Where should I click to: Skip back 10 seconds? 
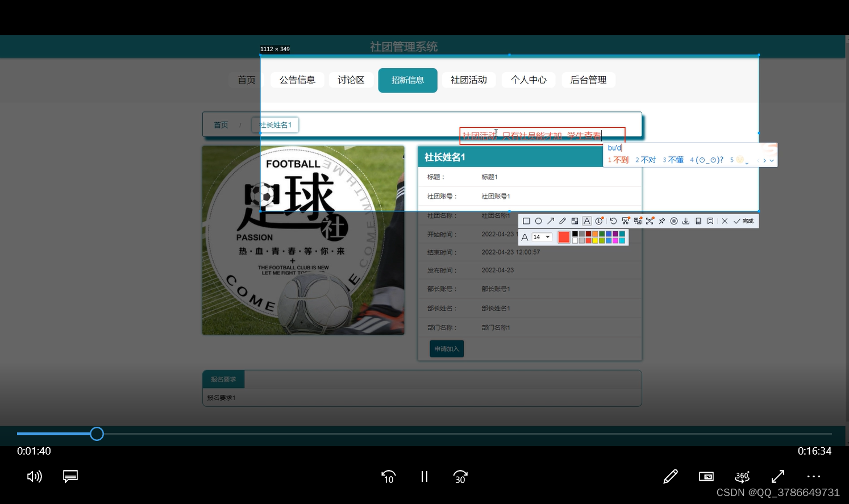pos(389,477)
